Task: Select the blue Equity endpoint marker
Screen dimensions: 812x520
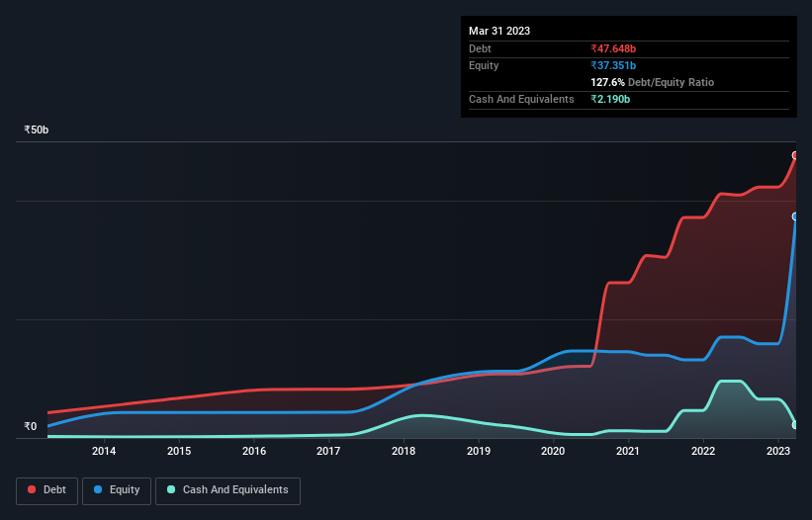Action: pos(795,217)
